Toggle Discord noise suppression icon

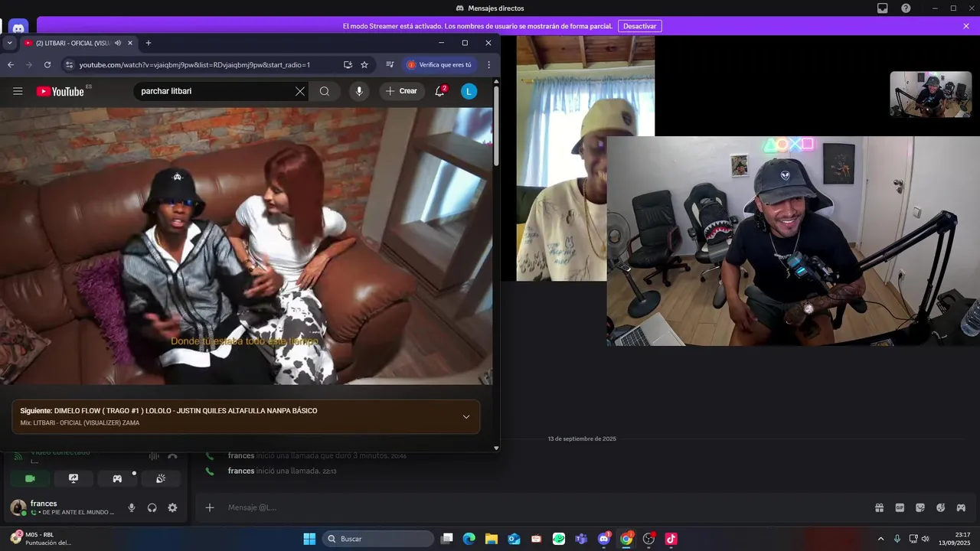pyautogui.click(x=154, y=456)
